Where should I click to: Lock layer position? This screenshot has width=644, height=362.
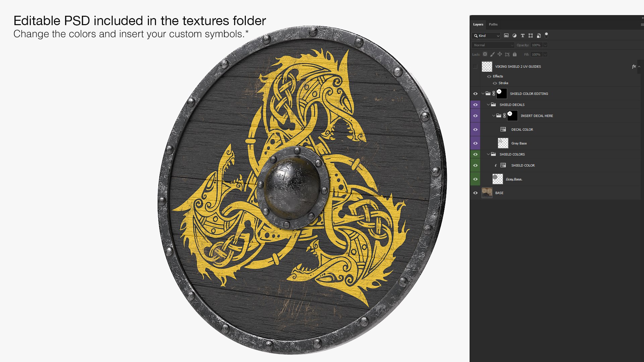499,54
